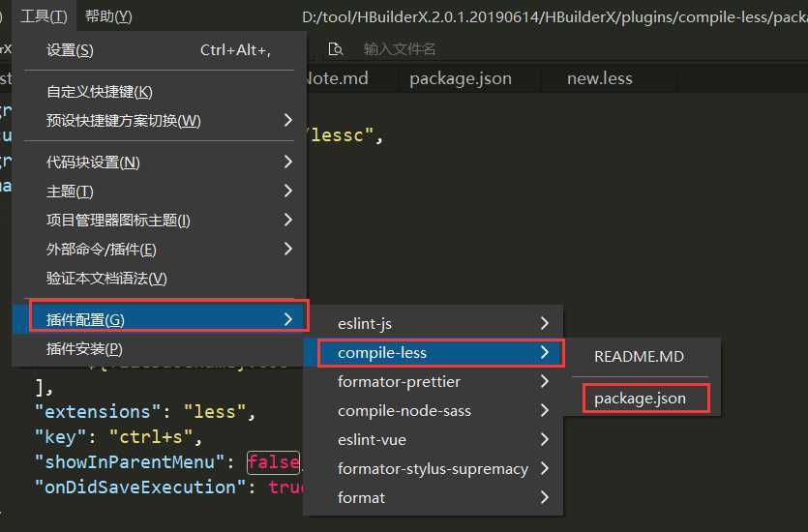Focus the 输入文件名 search field

pyautogui.click(x=400, y=49)
